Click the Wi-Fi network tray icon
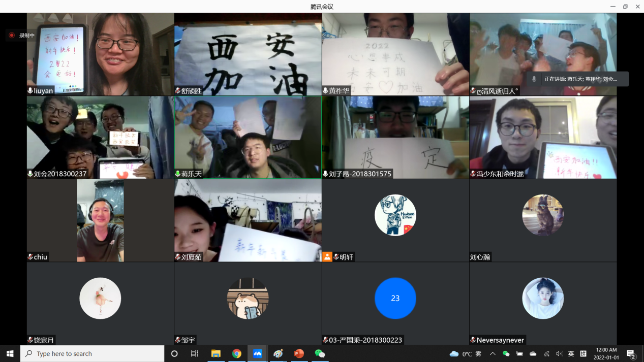The height and width of the screenshot is (362, 644). 546,354
